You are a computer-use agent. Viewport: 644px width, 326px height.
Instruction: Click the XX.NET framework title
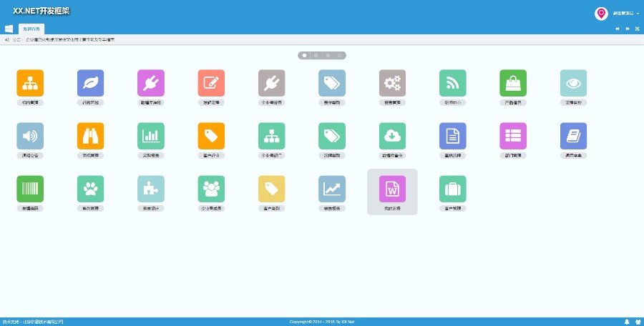[x=41, y=11]
